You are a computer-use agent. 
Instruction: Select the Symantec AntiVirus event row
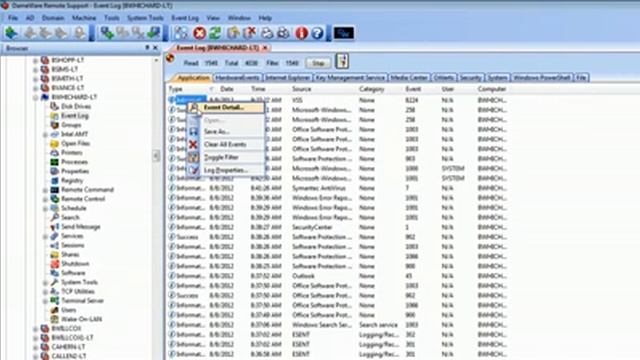click(339, 188)
